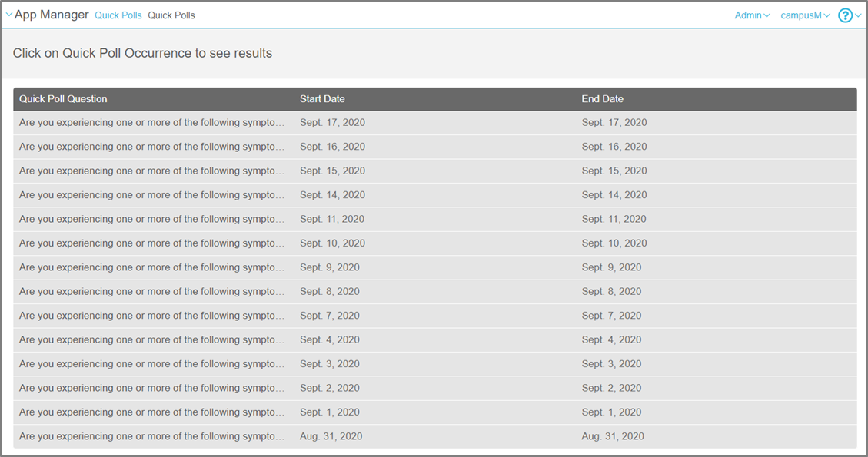Sort by Quick Poll Question column header
This screenshot has height=457, width=868.
[x=63, y=99]
